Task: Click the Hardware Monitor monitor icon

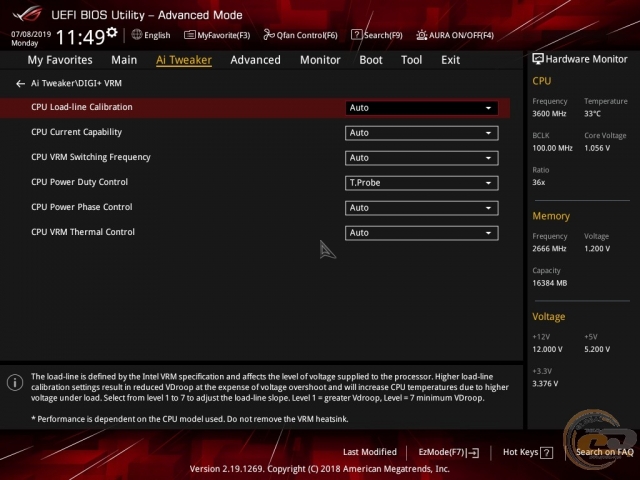Action: pos(538,59)
